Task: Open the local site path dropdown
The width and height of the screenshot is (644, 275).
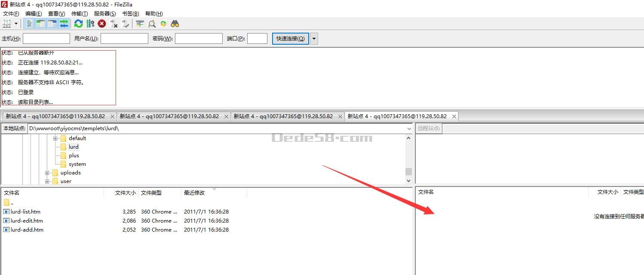Action: tap(409, 128)
